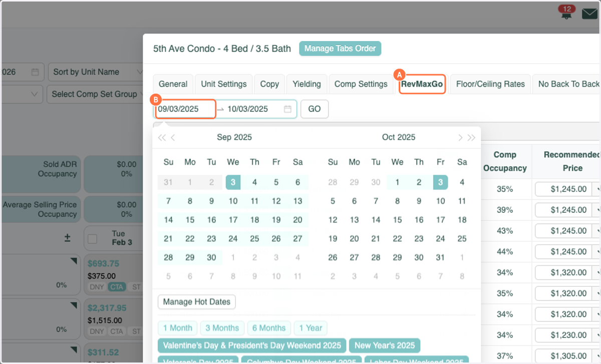Click the Comp Occupancy column header
Screen dimensions: 601x364
point(505,161)
